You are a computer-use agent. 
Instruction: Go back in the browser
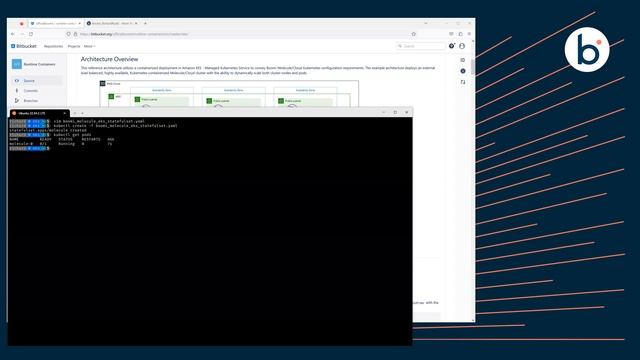click(x=13, y=34)
